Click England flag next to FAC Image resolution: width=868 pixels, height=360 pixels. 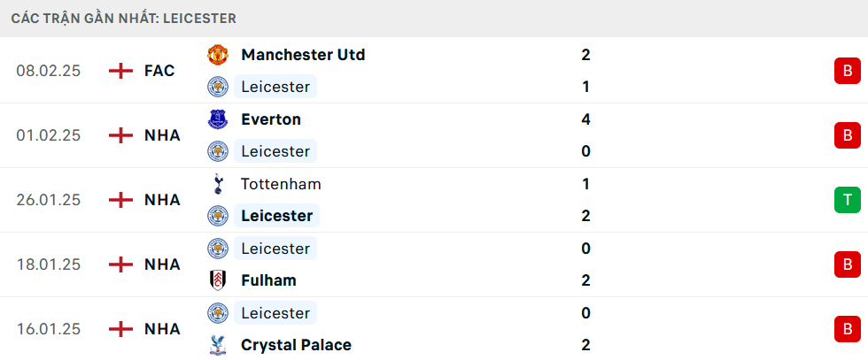pos(120,71)
